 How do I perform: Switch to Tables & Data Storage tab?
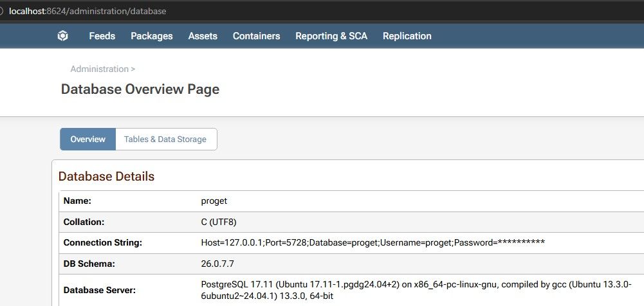click(165, 139)
